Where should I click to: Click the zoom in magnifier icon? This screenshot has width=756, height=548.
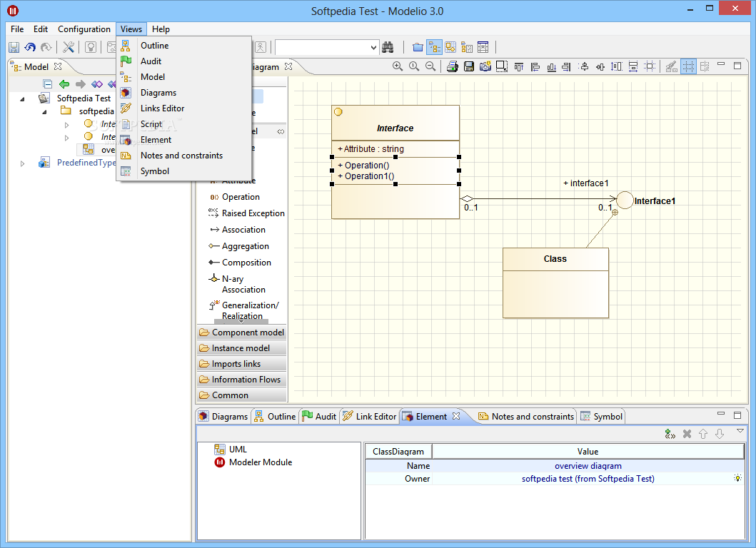pos(398,66)
